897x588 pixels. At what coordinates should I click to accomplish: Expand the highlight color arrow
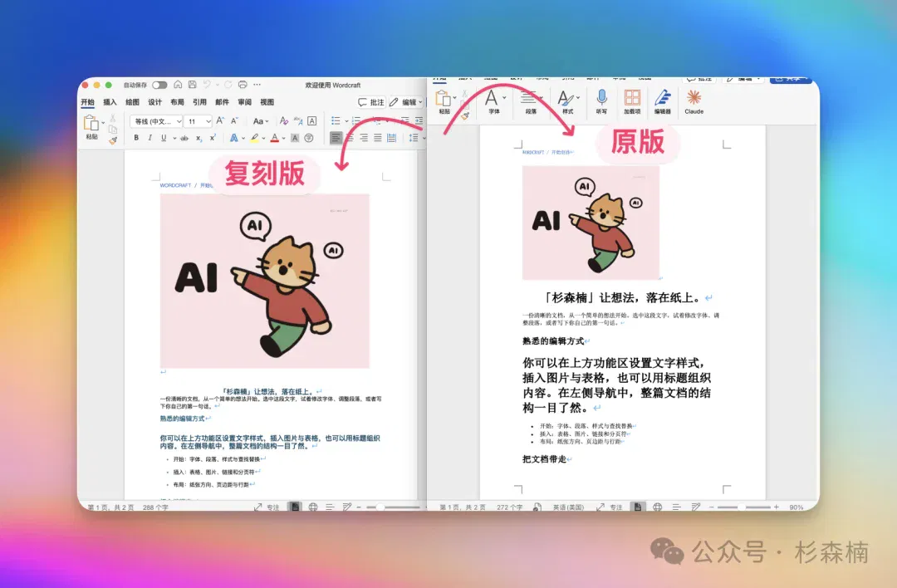point(264,139)
